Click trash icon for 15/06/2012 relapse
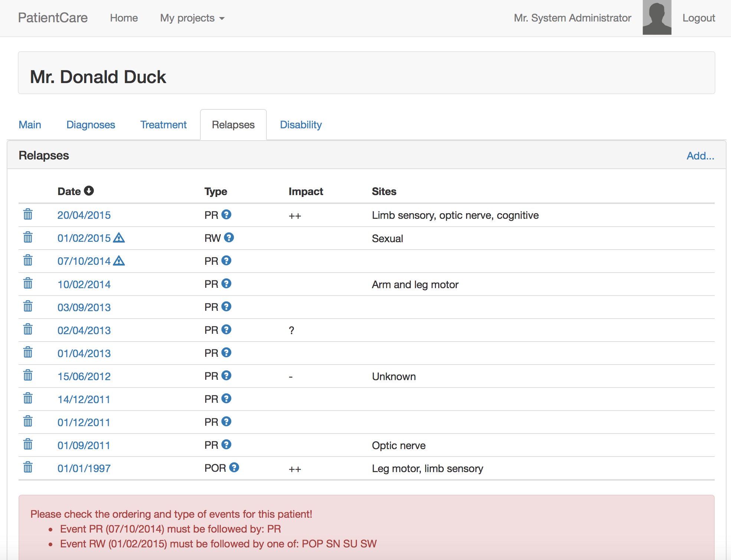Screen dimensions: 731x560 click(x=28, y=375)
